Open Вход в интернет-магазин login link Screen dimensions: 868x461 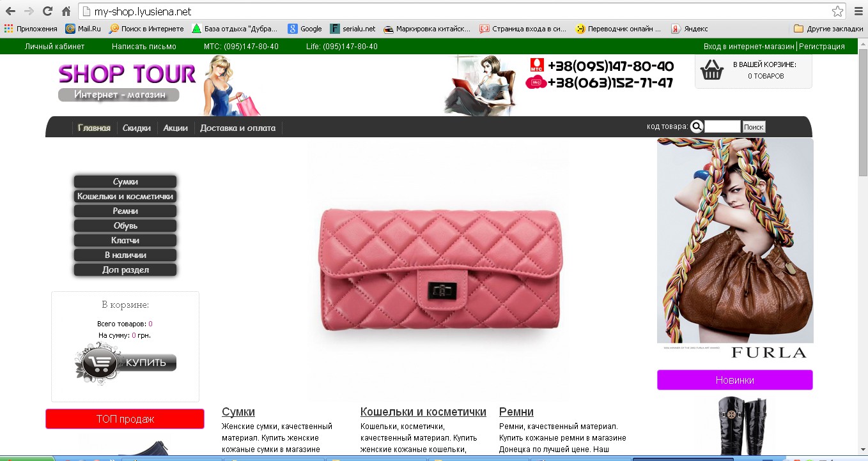tap(749, 47)
